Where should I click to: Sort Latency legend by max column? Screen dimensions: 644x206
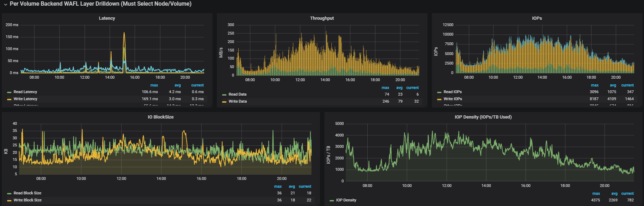pyautogui.click(x=154, y=85)
